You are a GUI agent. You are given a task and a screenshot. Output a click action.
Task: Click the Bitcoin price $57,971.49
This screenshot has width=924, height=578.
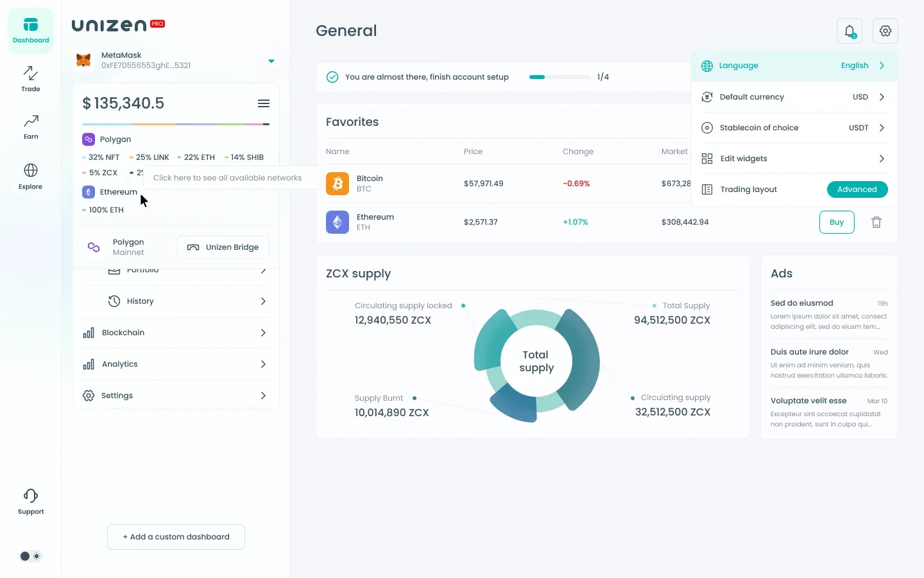484,184
